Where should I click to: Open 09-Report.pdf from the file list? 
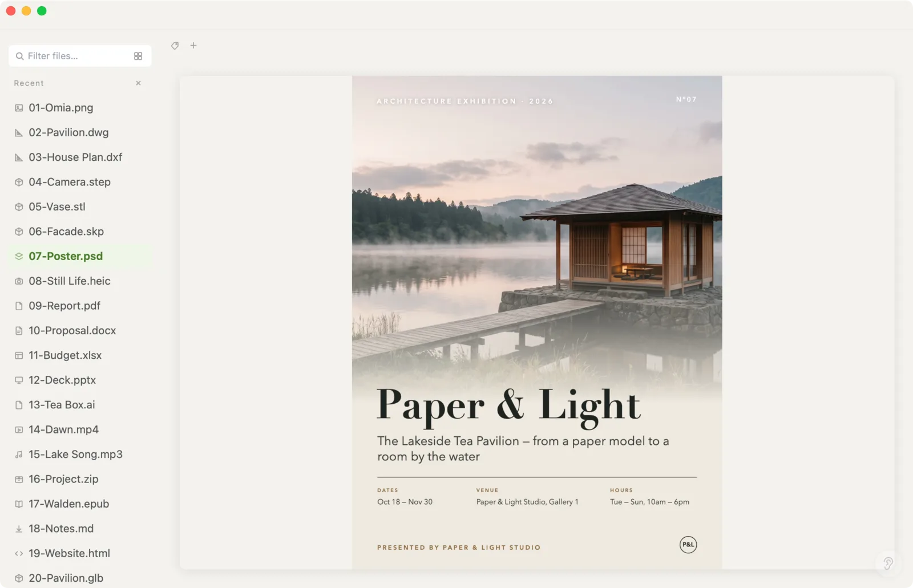80,306
